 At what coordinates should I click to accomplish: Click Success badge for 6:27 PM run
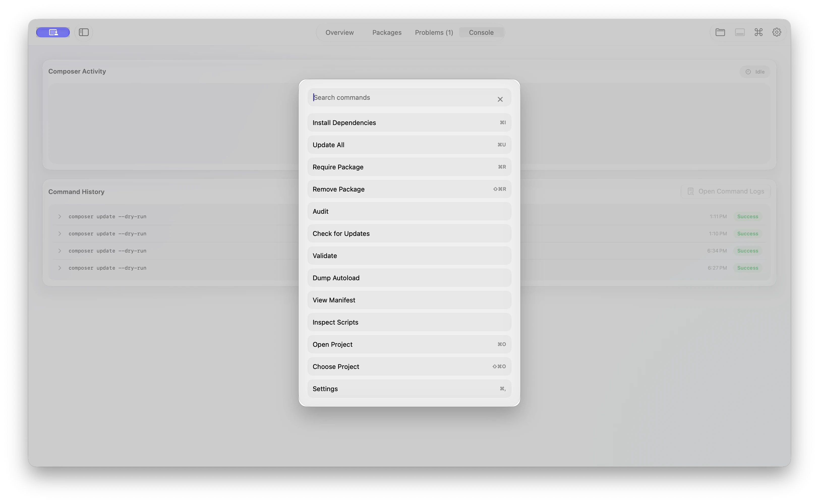click(x=747, y=268)
